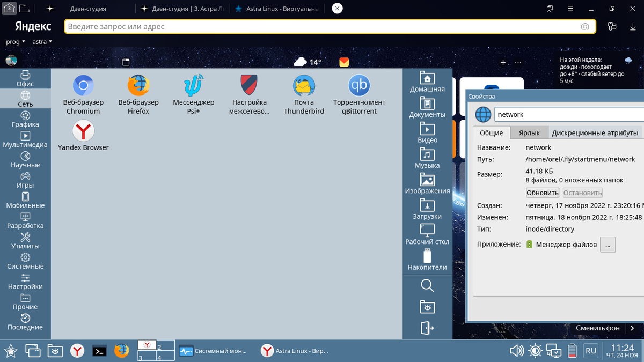Open the Музыка folder

pyautogui.click(x=427, y=158)
